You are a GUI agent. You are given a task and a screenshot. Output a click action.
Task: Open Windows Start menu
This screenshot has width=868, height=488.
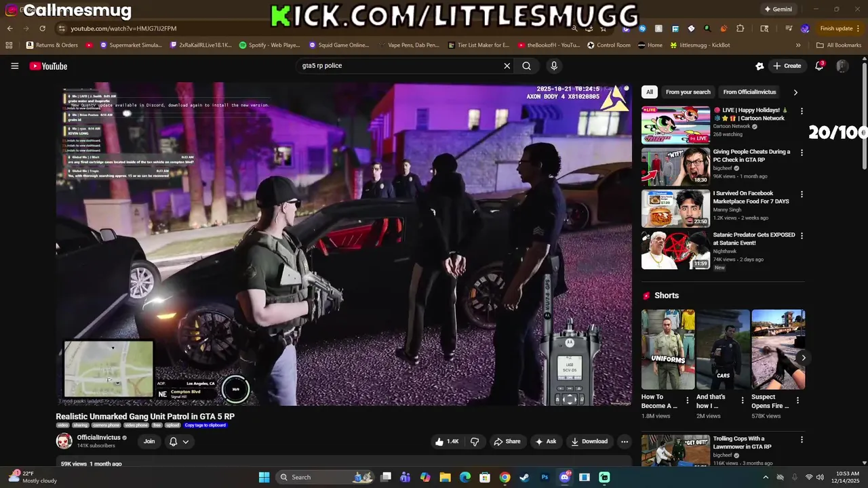pos(264,477)
